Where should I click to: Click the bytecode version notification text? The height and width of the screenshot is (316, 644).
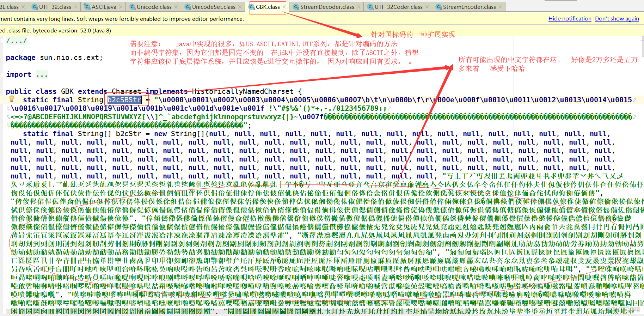tap(55, 31)
